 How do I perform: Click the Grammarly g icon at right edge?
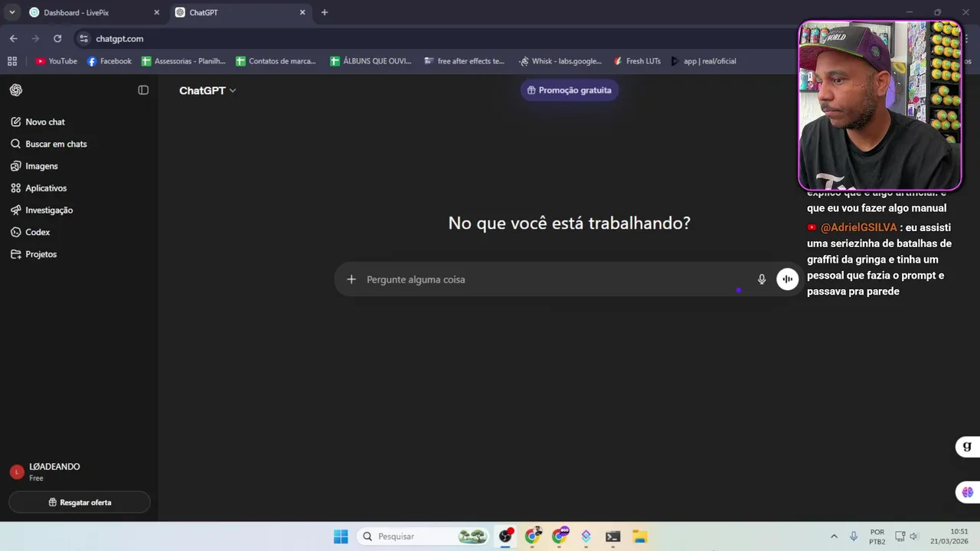click(967, 447)
